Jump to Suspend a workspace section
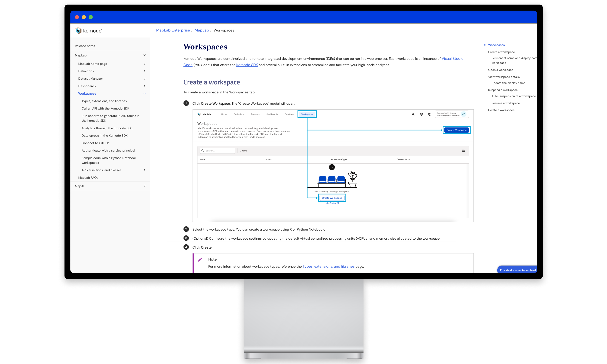607x364 pixels. (x=503, y=90)
